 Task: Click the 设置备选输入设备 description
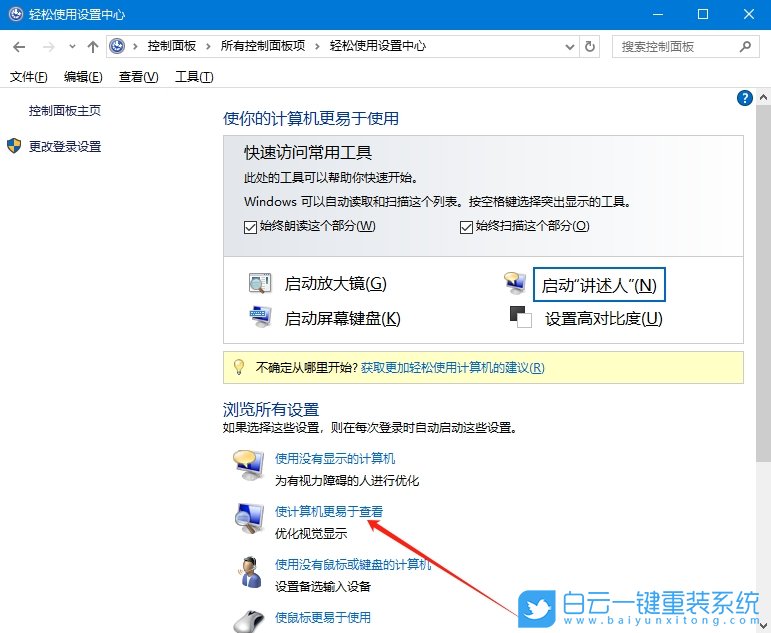point(323,587)
